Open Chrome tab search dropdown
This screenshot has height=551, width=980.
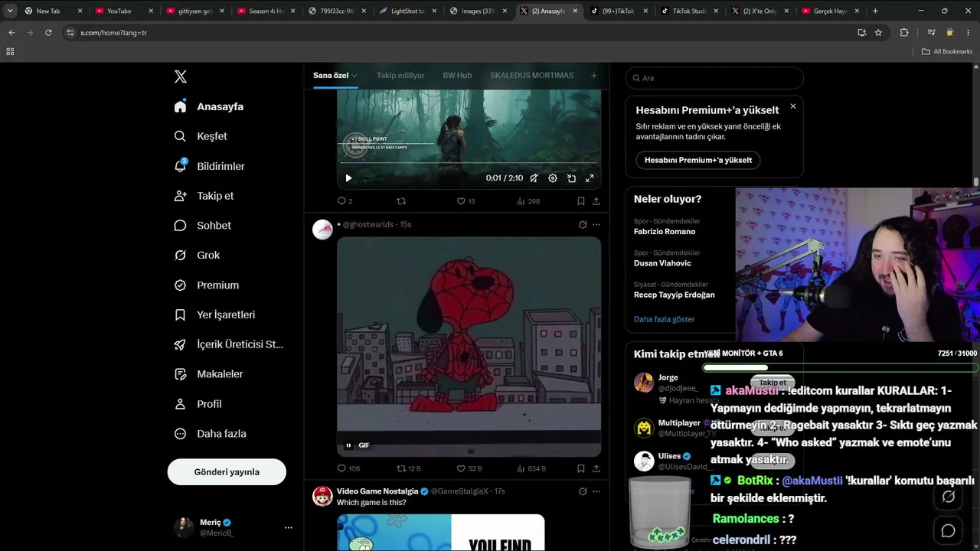tap(10, 11)
